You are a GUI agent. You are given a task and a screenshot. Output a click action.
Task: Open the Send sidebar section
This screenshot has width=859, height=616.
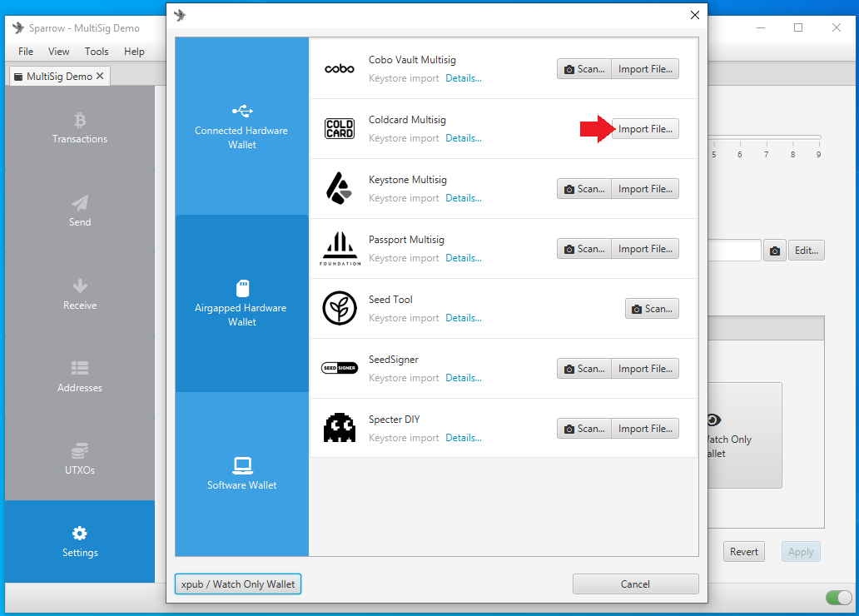coord(80,211)
